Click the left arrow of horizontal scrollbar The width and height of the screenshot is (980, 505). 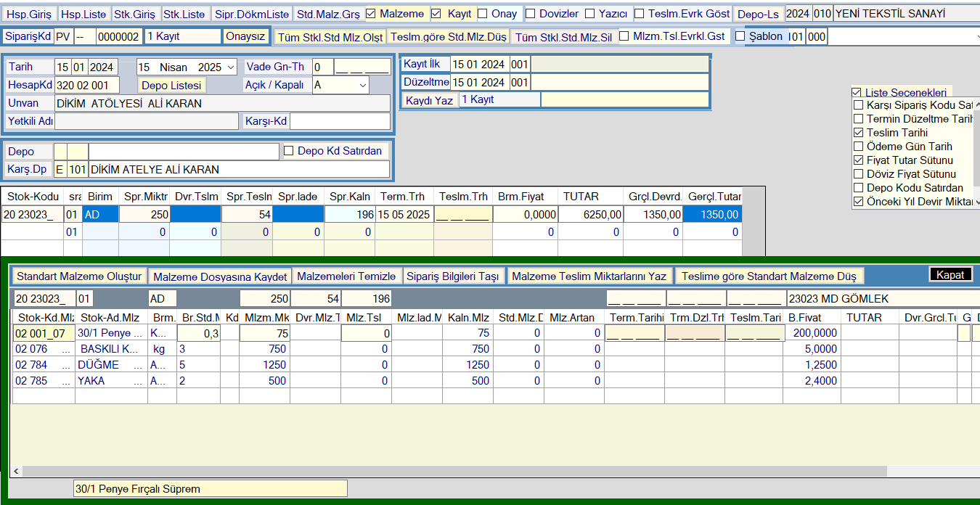[16, 471]
